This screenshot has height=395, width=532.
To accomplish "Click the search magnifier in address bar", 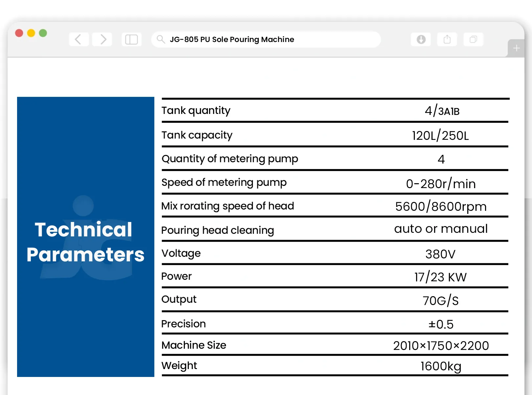I will (161, 39).
